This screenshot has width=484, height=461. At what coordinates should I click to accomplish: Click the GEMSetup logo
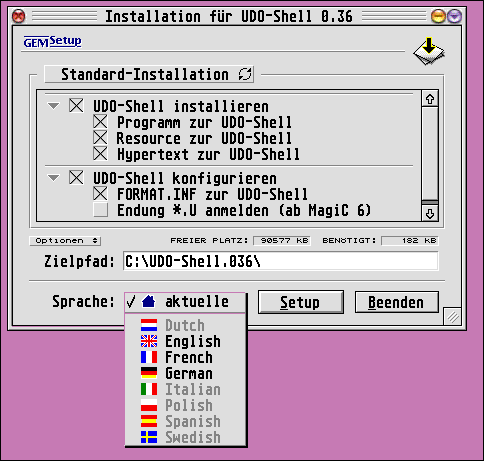click(52, 42)
